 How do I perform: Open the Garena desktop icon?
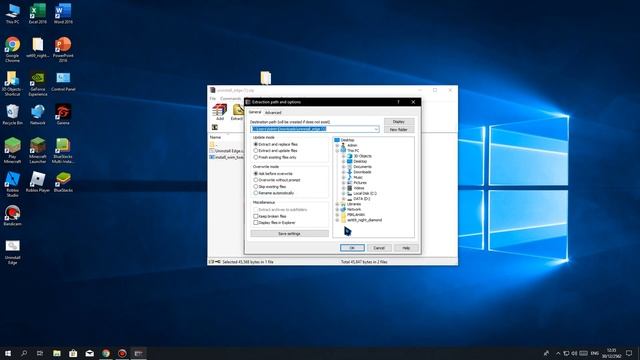(63, 114)
